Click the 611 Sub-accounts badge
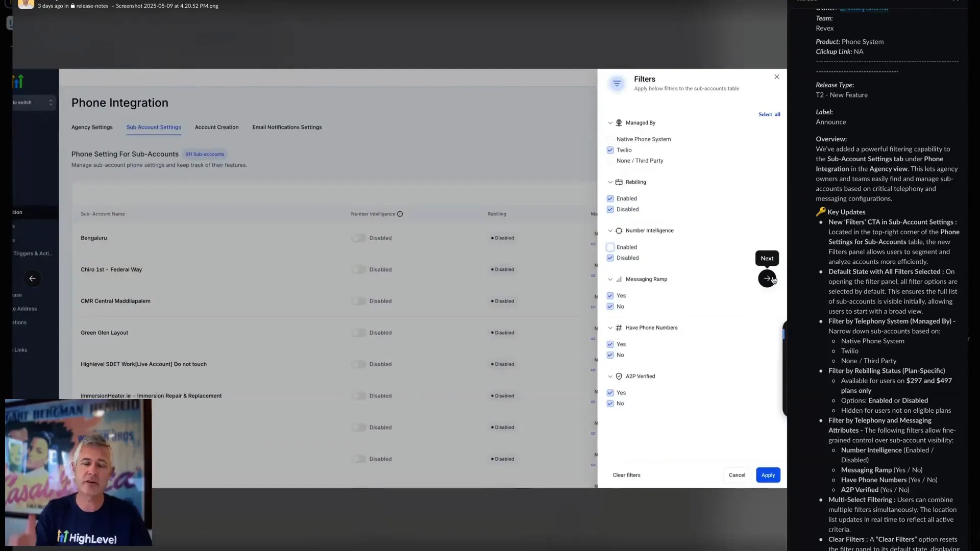 click(x=205, y=155)
